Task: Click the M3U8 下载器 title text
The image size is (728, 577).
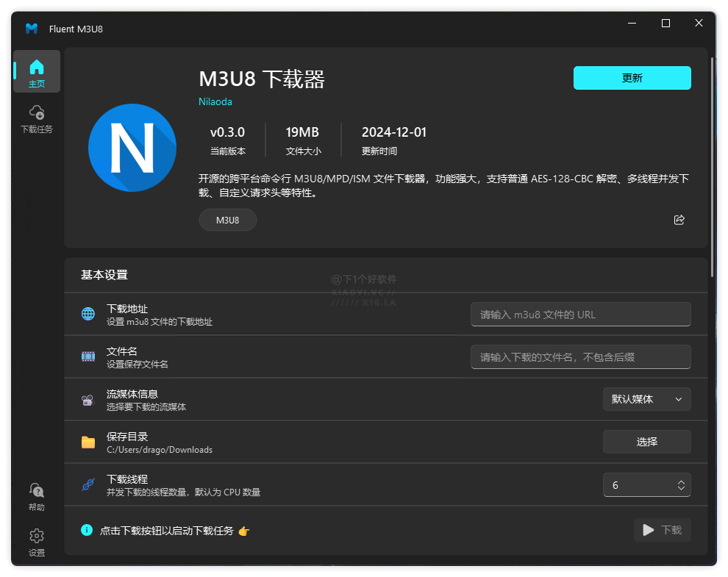Action: click(x=262, y=79)
